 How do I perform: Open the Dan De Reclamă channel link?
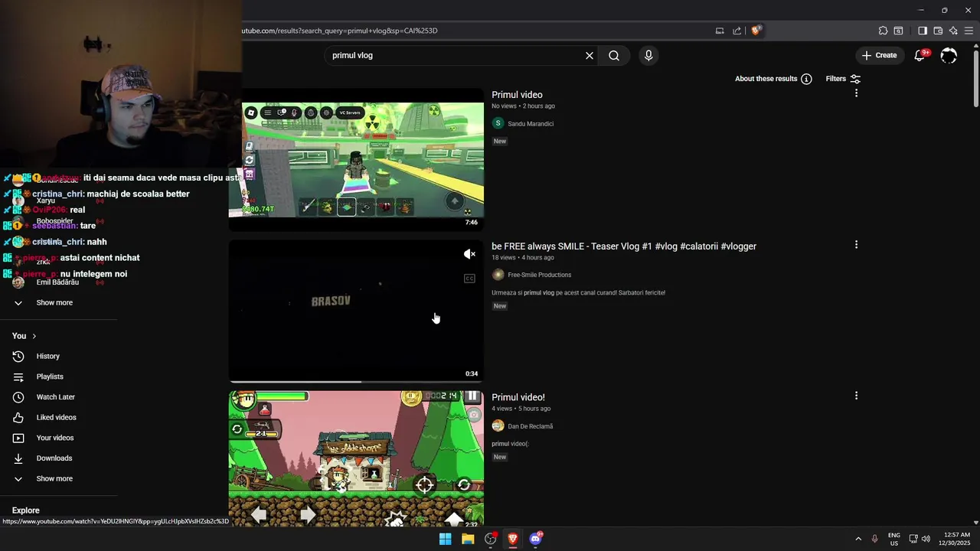tap(530, 426)
